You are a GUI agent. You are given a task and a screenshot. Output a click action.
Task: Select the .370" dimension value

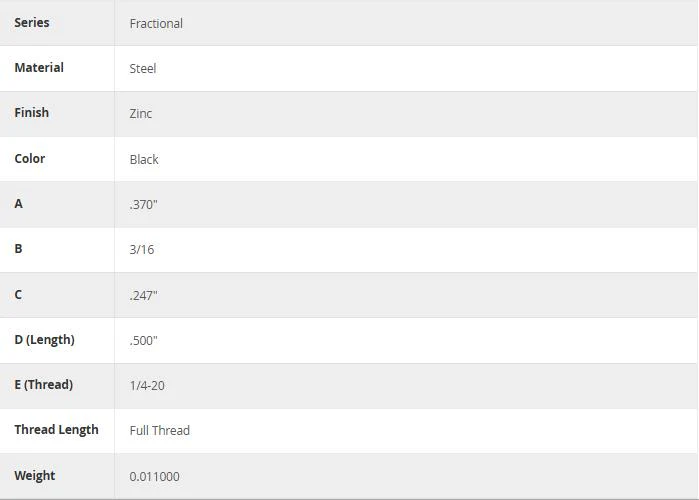pos(144,205)
